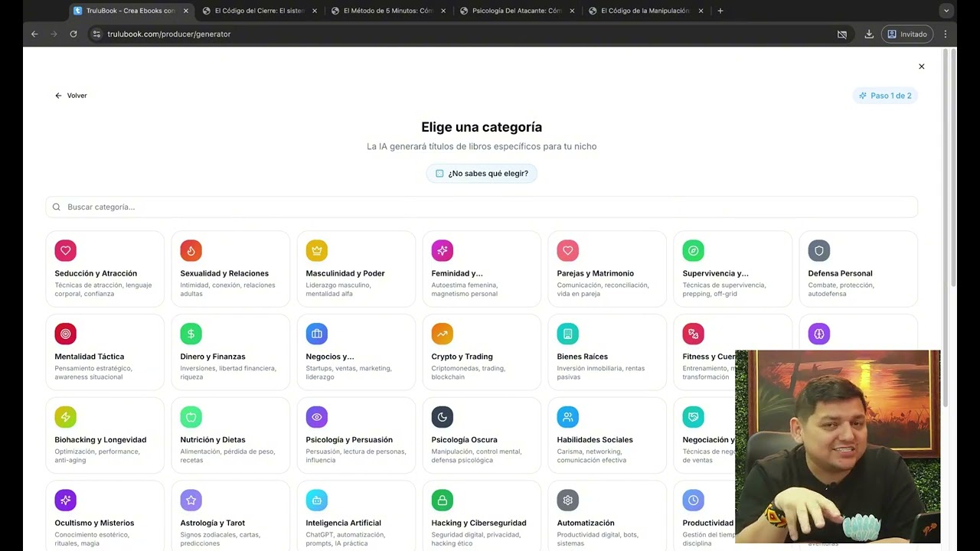This screenshot has width=980, height=551.
Task: Close the category dialog with X
Action: (922, 67)
